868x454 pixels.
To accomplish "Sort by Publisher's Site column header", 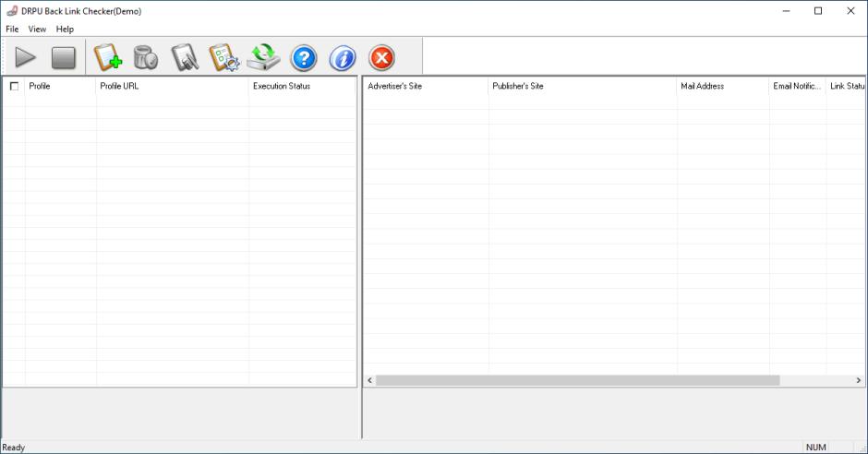I will click(583, 86).
